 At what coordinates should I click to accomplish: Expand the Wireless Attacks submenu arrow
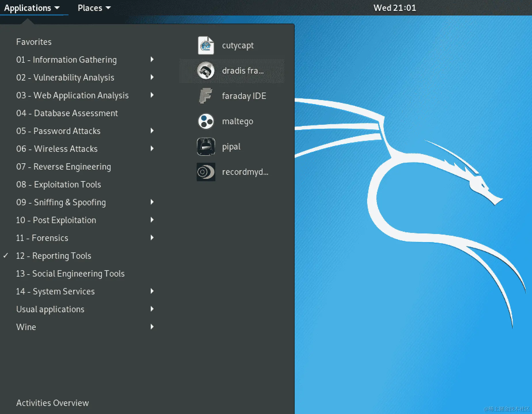[x=152, y=149]
